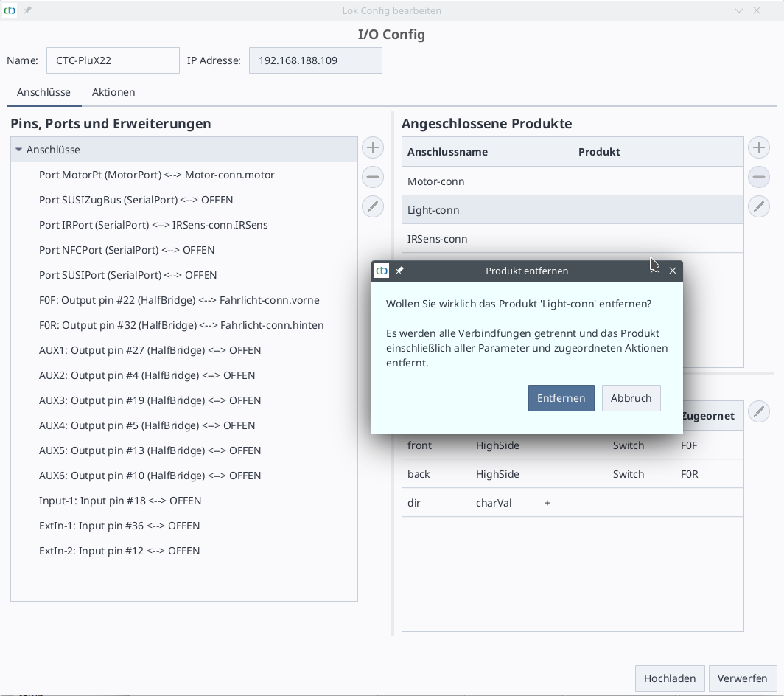Click the add (+) button beside Pins list
784x696 pixels.
373,147
